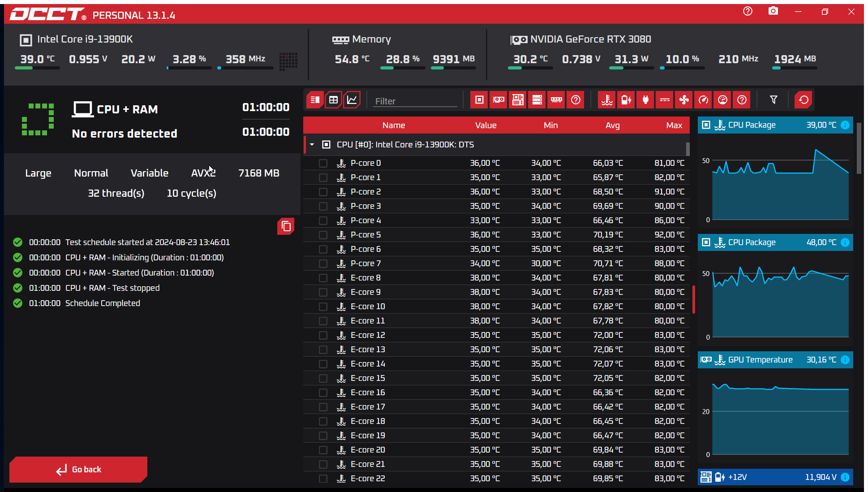Viewport: 868px width, 492px height.
Task: Click the Filter text field
Action: click(x=415, y=101)
